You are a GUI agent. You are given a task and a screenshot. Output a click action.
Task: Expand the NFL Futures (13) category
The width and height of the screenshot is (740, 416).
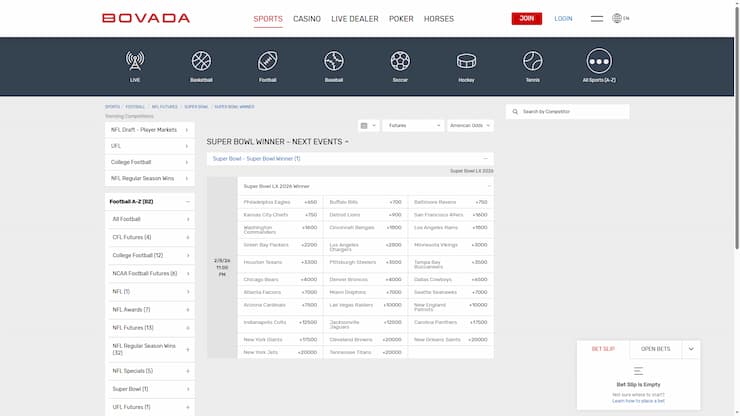point(188,327)
